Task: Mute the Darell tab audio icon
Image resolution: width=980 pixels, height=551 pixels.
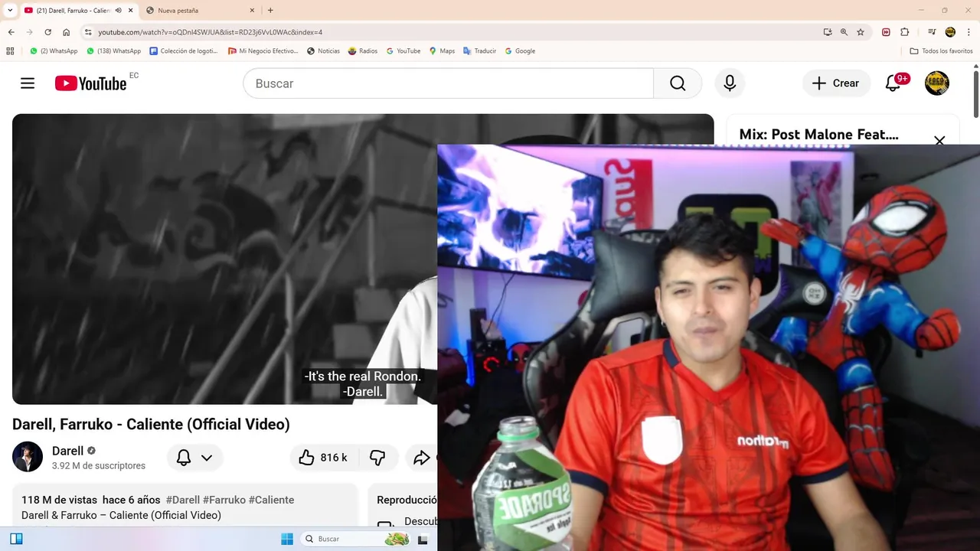Action: pyautogui.click(x=119, y=11)
